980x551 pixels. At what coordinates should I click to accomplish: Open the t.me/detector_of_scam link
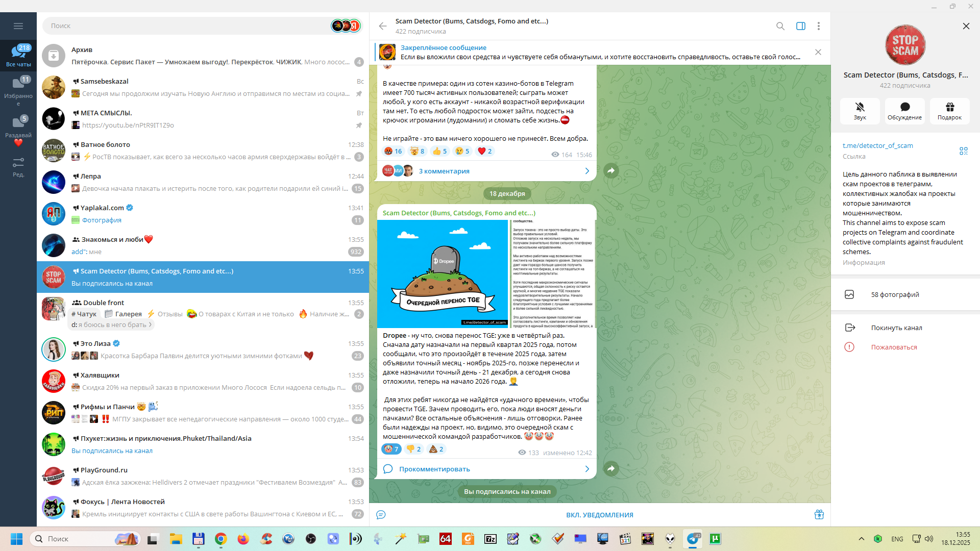[877, 145]
